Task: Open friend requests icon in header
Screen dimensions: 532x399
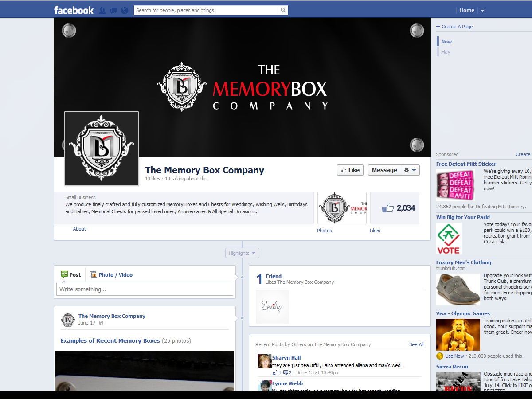Action: 102,10
